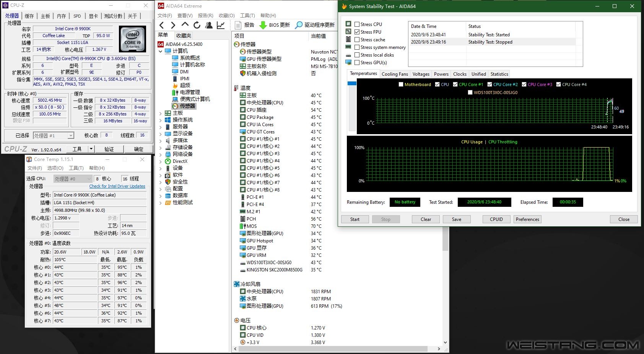Toggle the CPU Core #1 graph checkbox
The image size is (644, 354).
[455, 84]
